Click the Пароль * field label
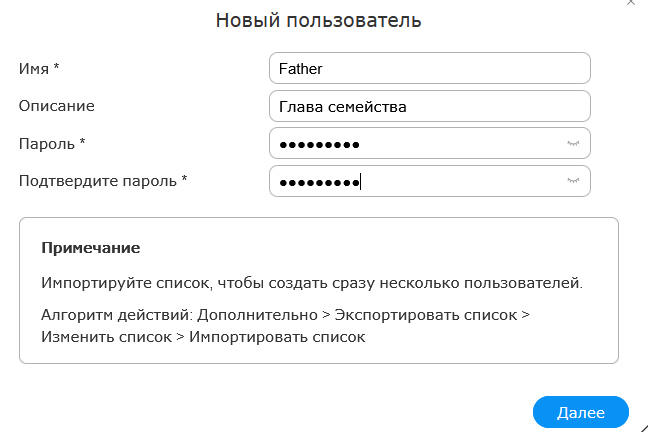The height and width of the screenshot is (432, 648). [x=52, y=143]
